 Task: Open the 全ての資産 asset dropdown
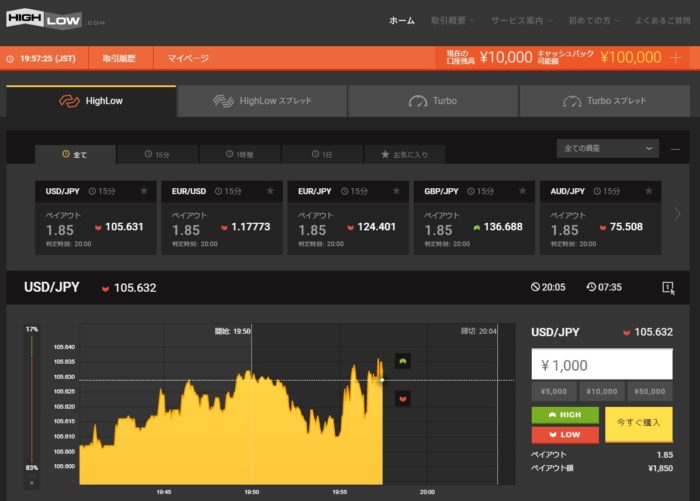tap(608, 148)
